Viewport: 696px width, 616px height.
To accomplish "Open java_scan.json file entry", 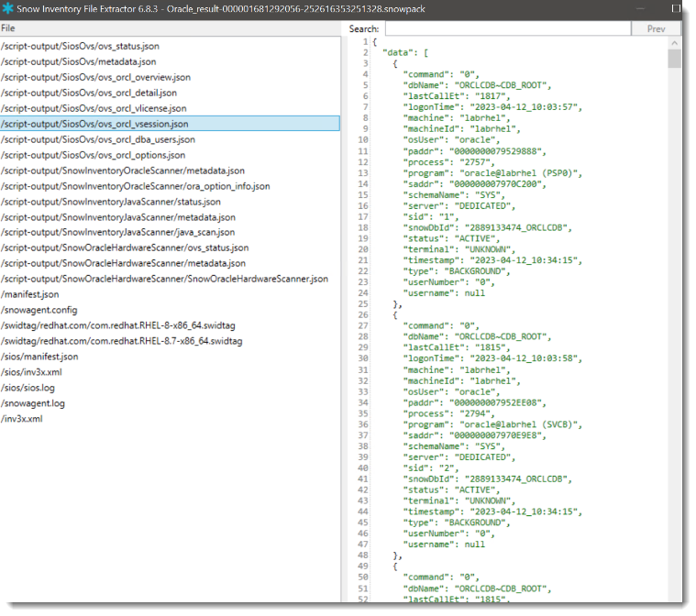I will coord(118,232).
